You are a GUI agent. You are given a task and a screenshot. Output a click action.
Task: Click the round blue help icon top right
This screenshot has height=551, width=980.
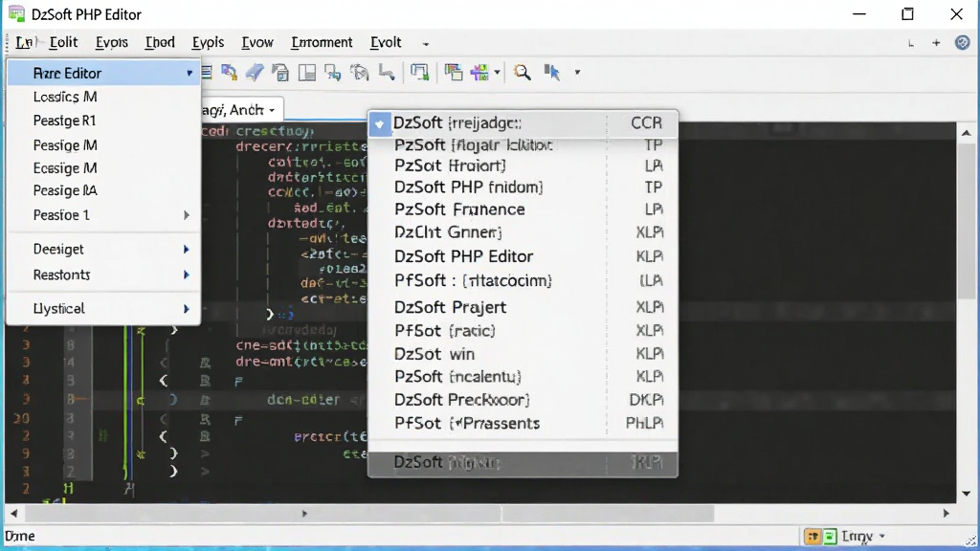(962, 42)
